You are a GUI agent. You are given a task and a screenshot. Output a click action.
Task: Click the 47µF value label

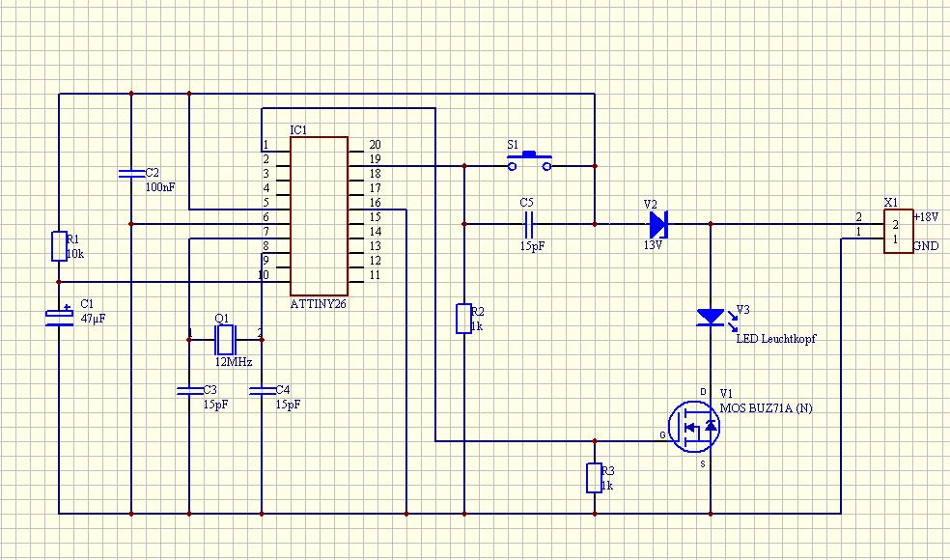coord(94,319)
